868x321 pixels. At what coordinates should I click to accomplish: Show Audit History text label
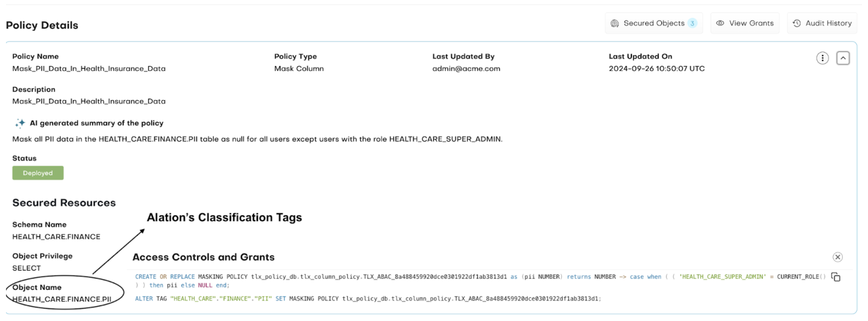coord(828,23)
